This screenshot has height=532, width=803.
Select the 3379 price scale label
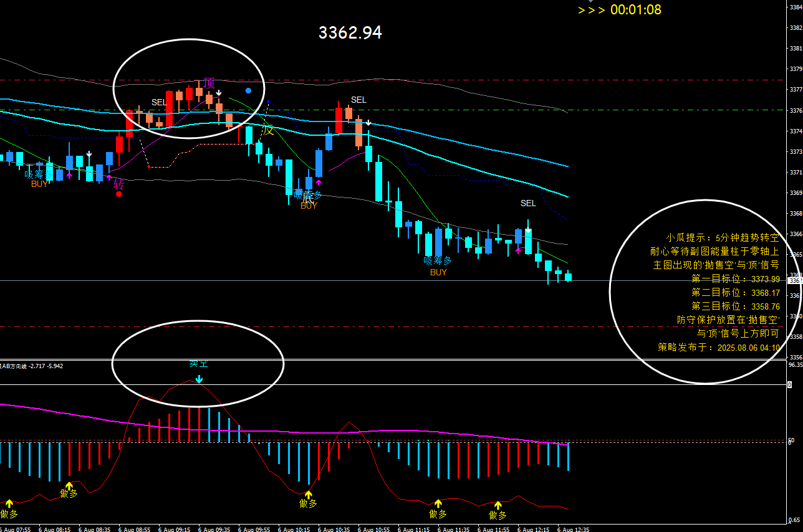[x=796, y=69]
